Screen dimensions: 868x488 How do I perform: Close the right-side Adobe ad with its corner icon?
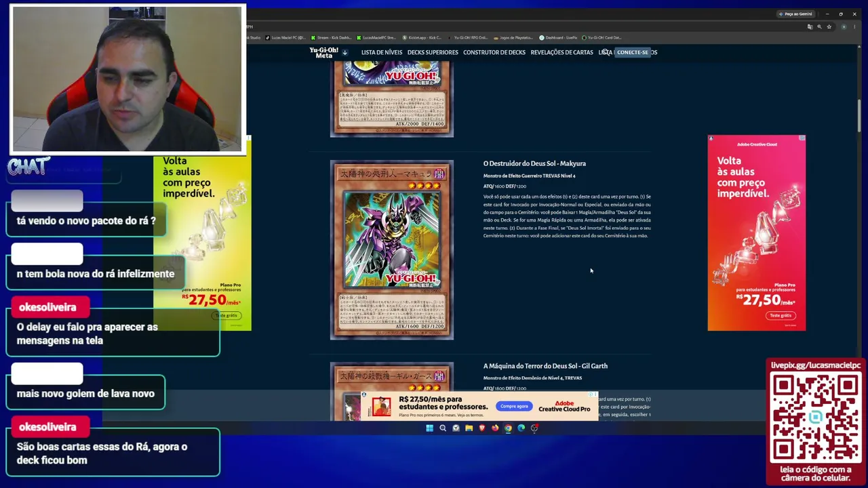tap(802, 138)
